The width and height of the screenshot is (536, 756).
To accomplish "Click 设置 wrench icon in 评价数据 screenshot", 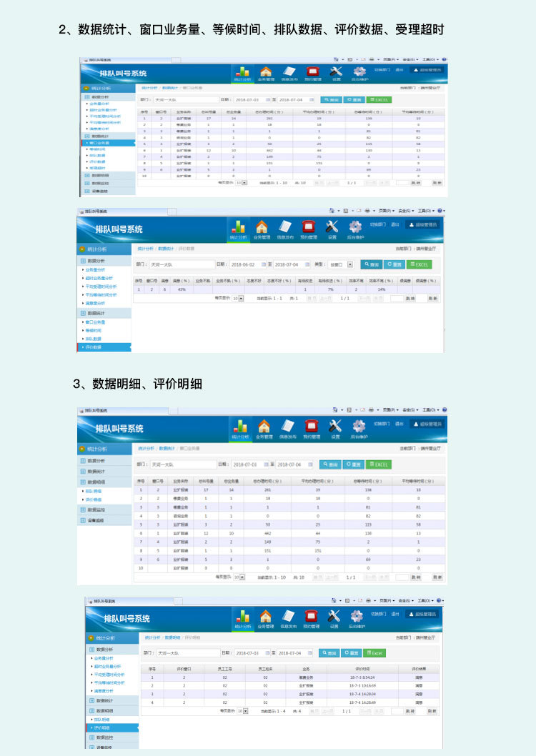I will pos(332,229).
